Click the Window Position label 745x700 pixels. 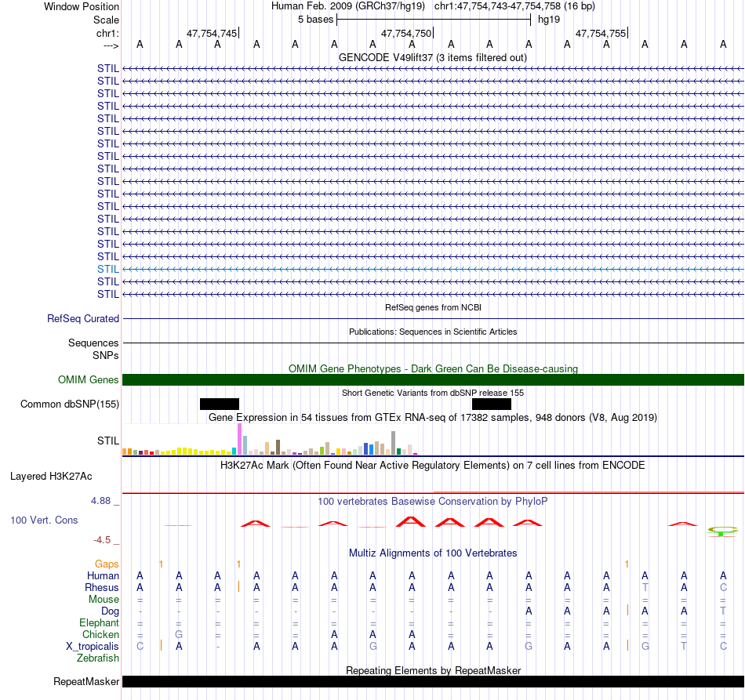click(x=82, y=6)
